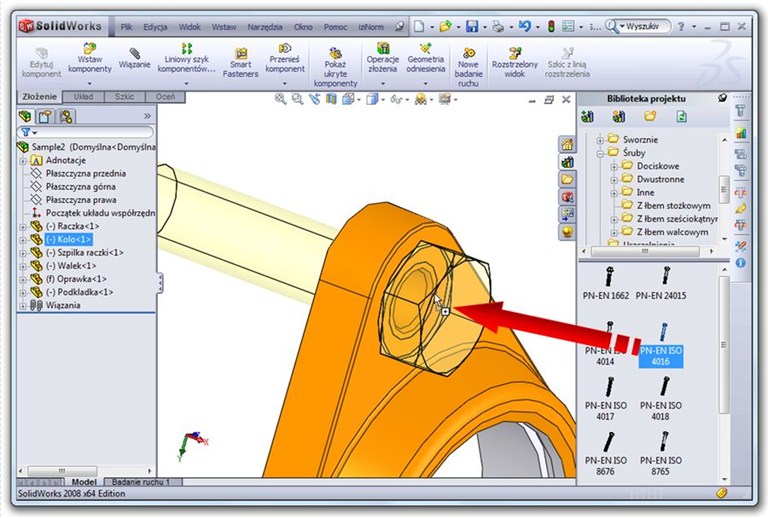Expand the Wiązania mates folder

[x=23, y=306]
